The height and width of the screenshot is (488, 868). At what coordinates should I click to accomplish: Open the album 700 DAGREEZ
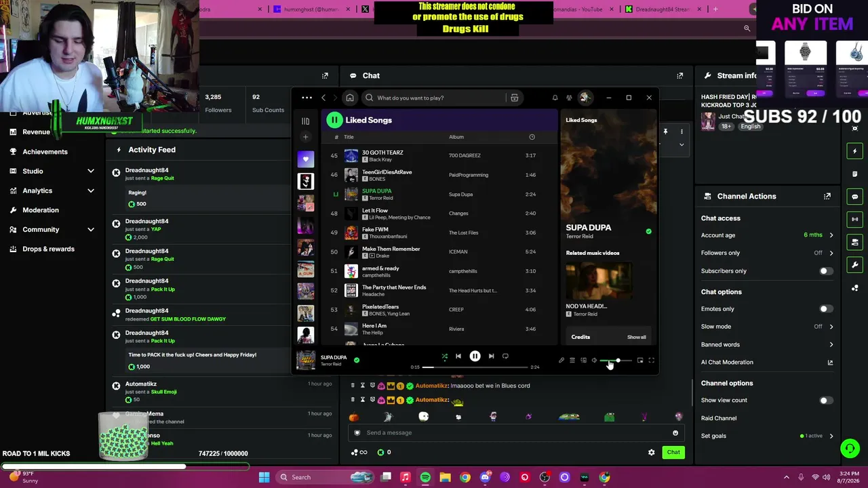coord(465,155)
